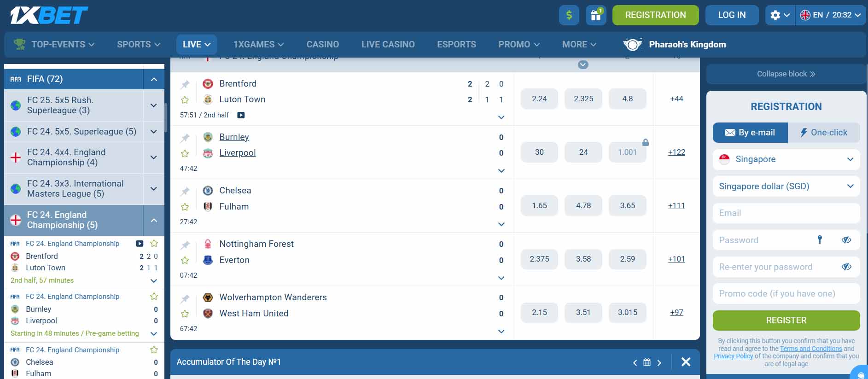The height and width of the screenshot is (379, 868).
Task: Star the Brentford vs Luton Town match
Action: (x=185, y=100)
